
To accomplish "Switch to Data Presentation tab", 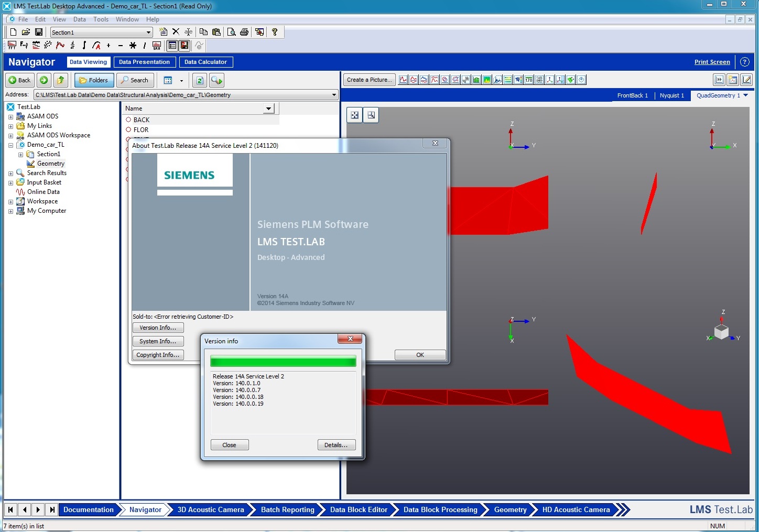I will pyautogui.click(x=144, y=62).
